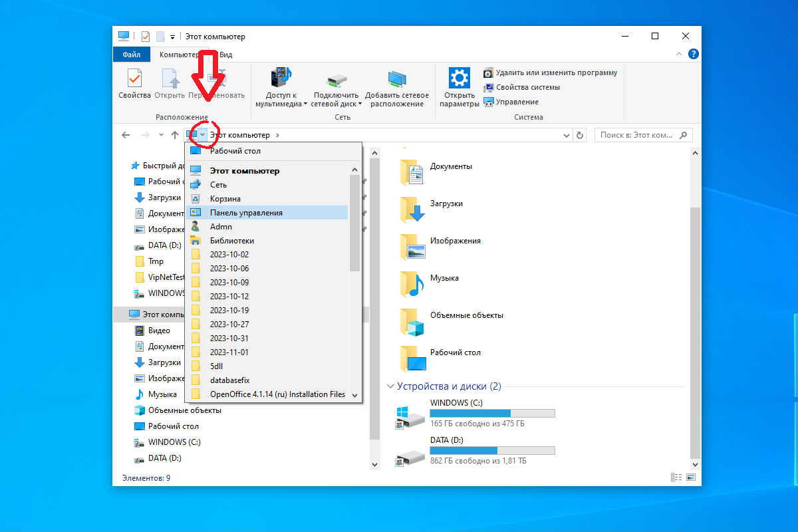Open the Customize Quick Access Toolbar arrow
Screen dimensions: 798x532
pos(173,37)
